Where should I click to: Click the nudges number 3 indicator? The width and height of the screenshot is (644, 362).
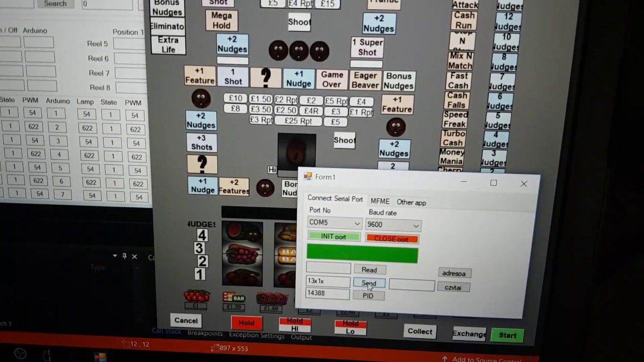(199, 248)
